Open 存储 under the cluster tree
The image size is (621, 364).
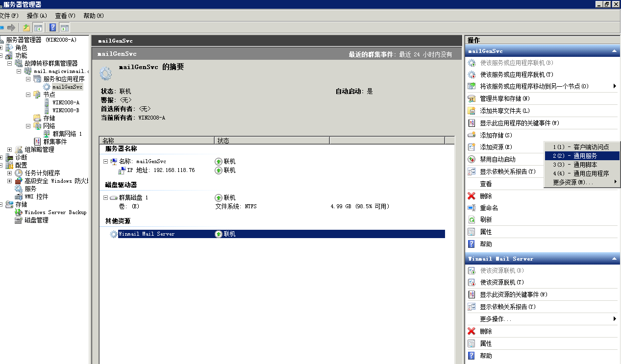click(x=49, y=118)
